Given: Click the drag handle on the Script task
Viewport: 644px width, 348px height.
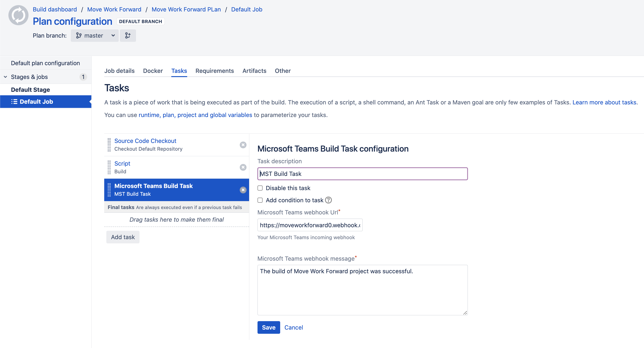Looking at the screenshot, I should click(x=109, y=167).
